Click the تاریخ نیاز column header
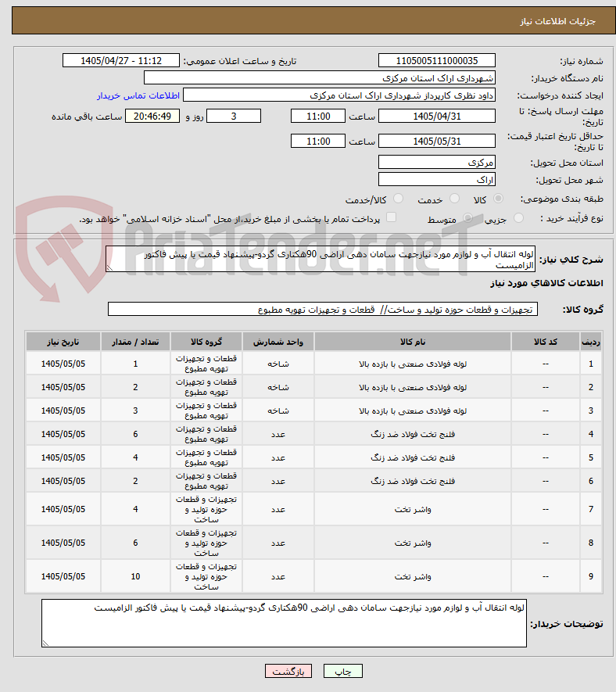 pyautogui.click(x=63, y=342)
